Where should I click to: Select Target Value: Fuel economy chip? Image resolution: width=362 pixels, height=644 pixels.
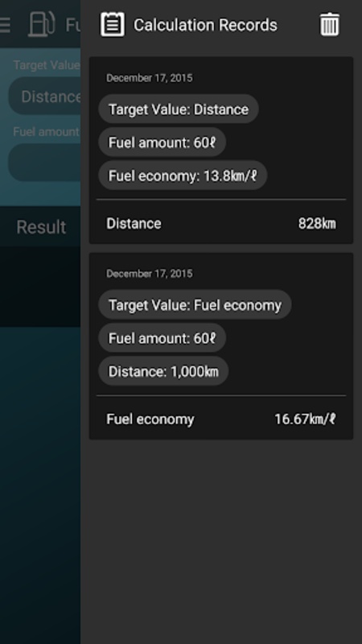click(195, 305)
